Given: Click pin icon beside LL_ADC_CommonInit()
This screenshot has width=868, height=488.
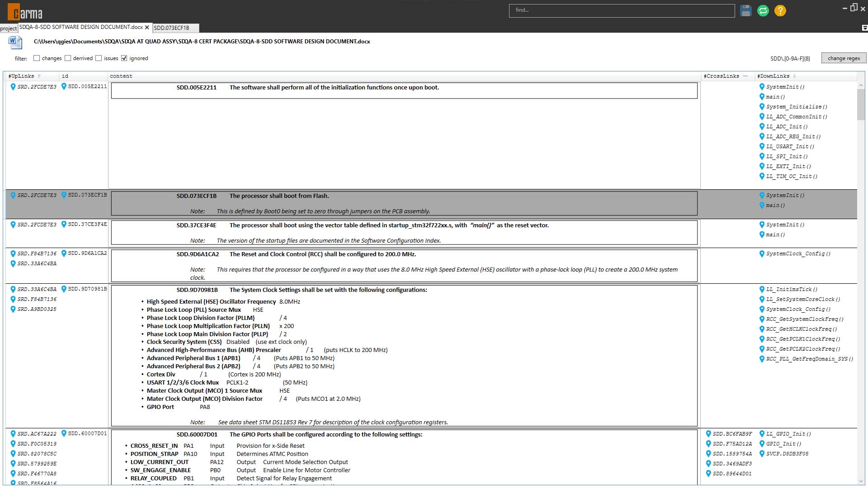Looking at the screenshot, I should (x=762, y=117).
